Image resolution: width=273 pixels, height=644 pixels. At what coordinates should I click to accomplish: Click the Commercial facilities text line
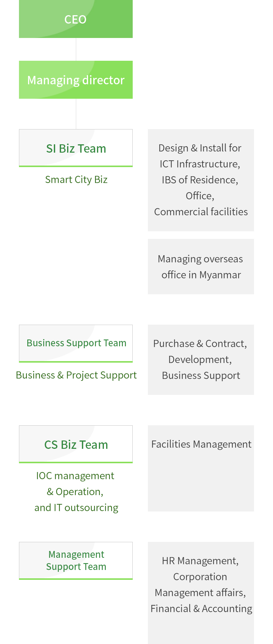201,212
